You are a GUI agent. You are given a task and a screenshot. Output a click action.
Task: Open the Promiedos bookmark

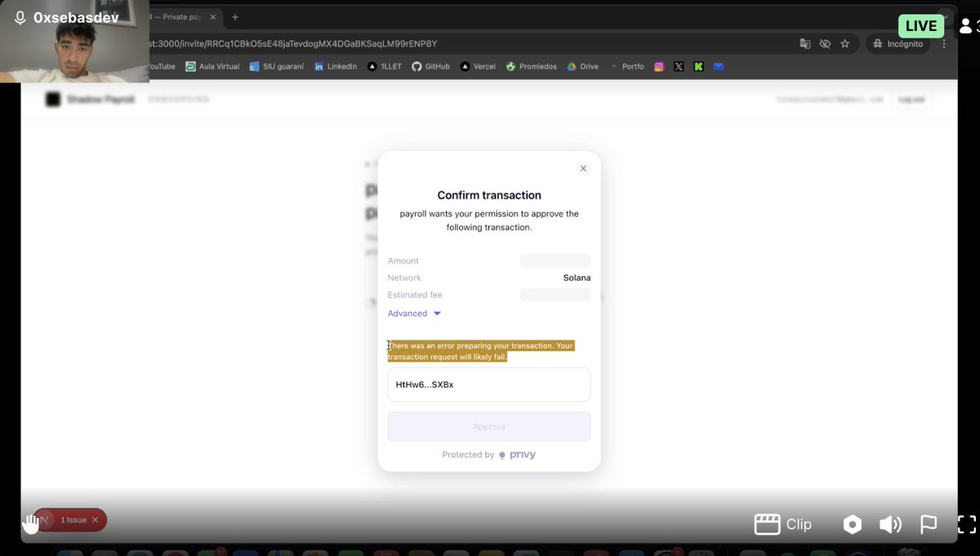pos(532,66)
